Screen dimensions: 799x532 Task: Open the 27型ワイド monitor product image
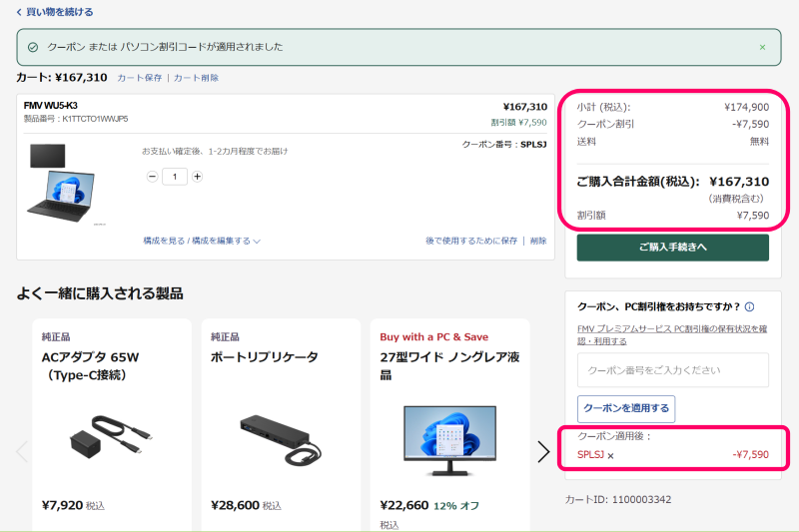(450, 440)
